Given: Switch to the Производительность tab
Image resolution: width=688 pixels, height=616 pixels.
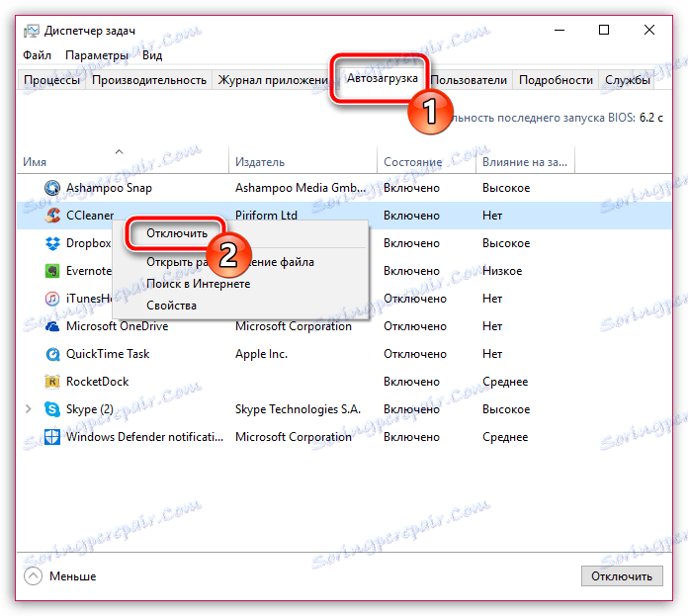Looking at the screenshot, I should [149, 80].
